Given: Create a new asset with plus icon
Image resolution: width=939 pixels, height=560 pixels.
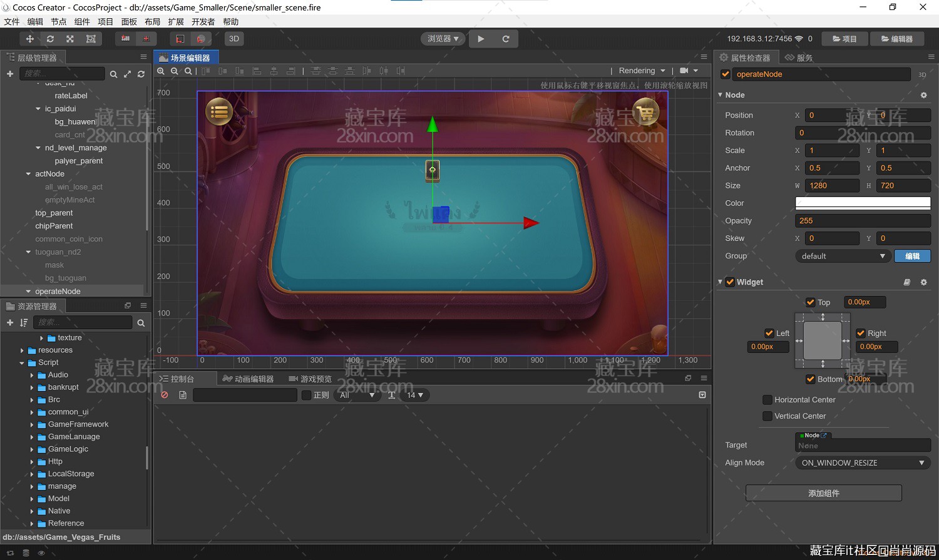Looking at the screenshot, I should click(x=10, y=323).
